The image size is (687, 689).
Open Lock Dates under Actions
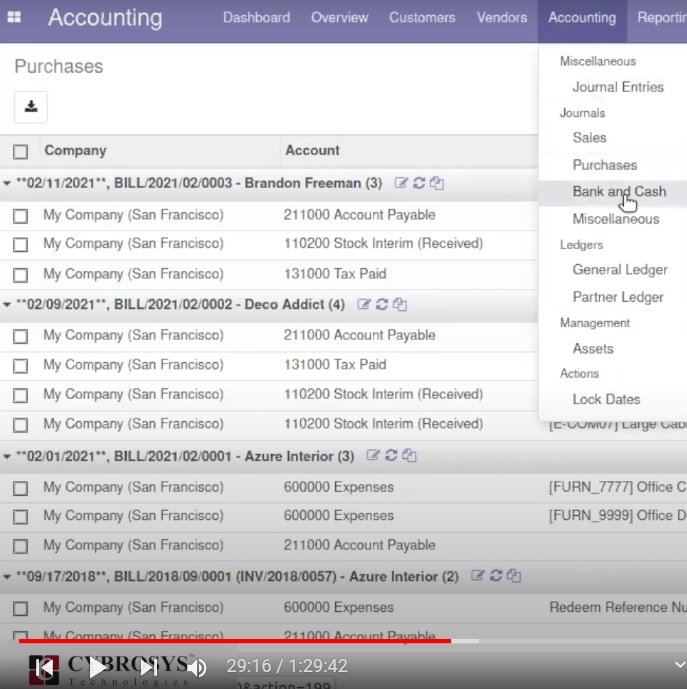pyautogui.click(x=606, y=399)
